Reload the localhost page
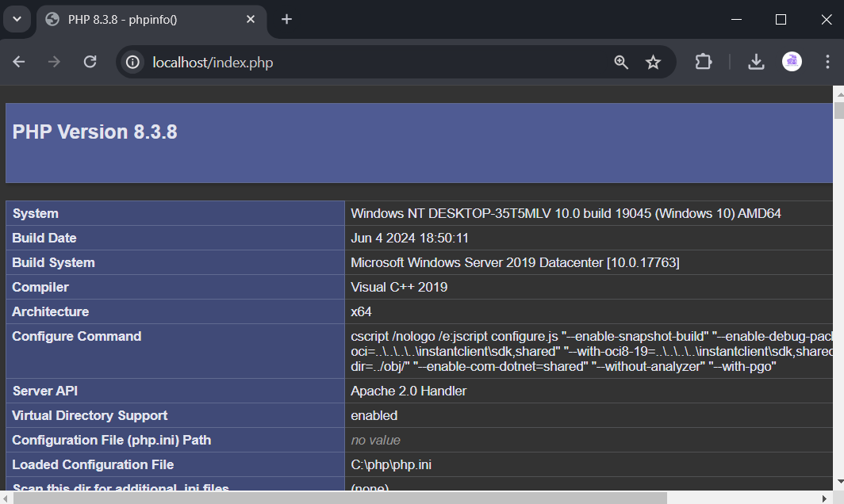Viewport: 844px width, 504px height. [90, 63]
